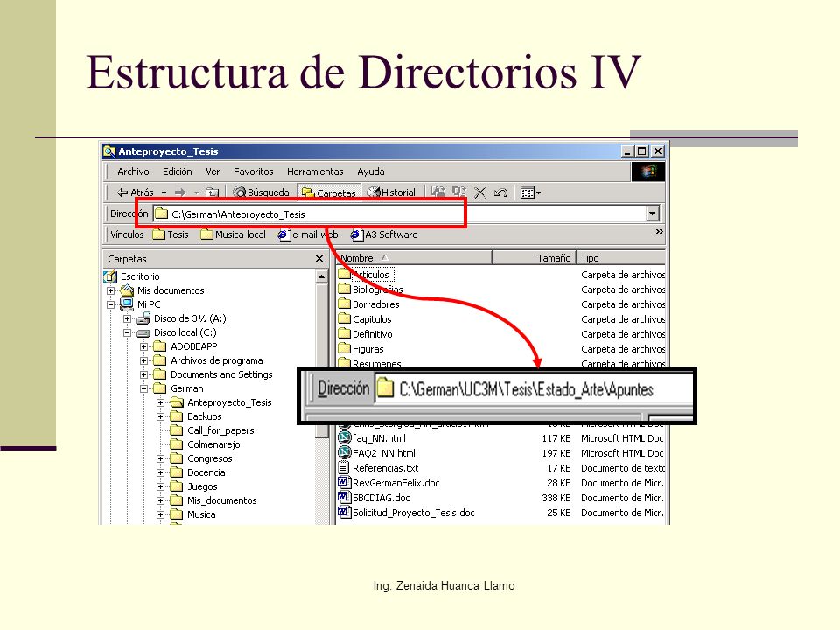The height and width of the screenshot is (630, 840).
Task: Collapse the Mi PC tree node
Action: click(x=110, y=304)
